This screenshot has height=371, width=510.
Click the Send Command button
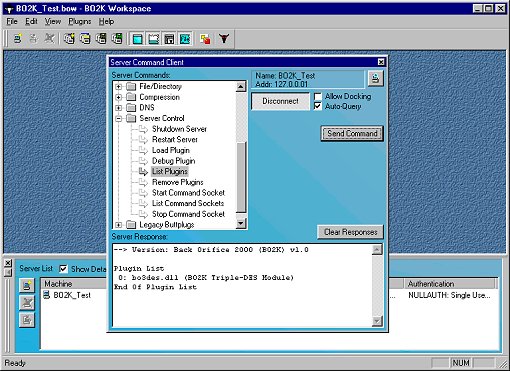pyautogui.click(x=352, y=134)
